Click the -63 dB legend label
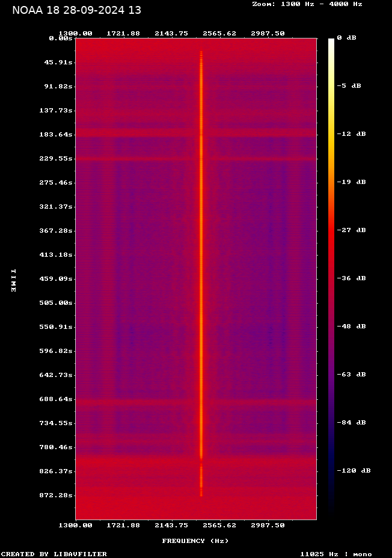This screenshot has height=558, width=392. [351, 375]
